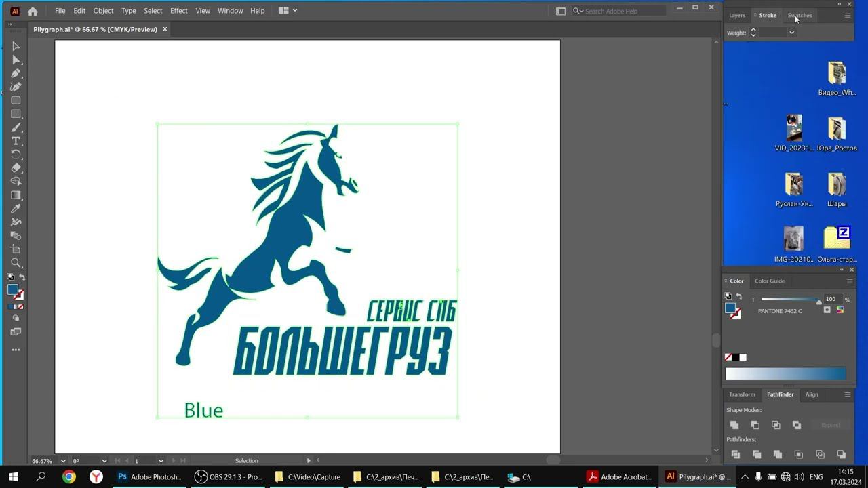Image resolution: width=868 pixels, height=488 pixels.
Task: Activate Fill box in Color panel
Action: tap(730, 308)
